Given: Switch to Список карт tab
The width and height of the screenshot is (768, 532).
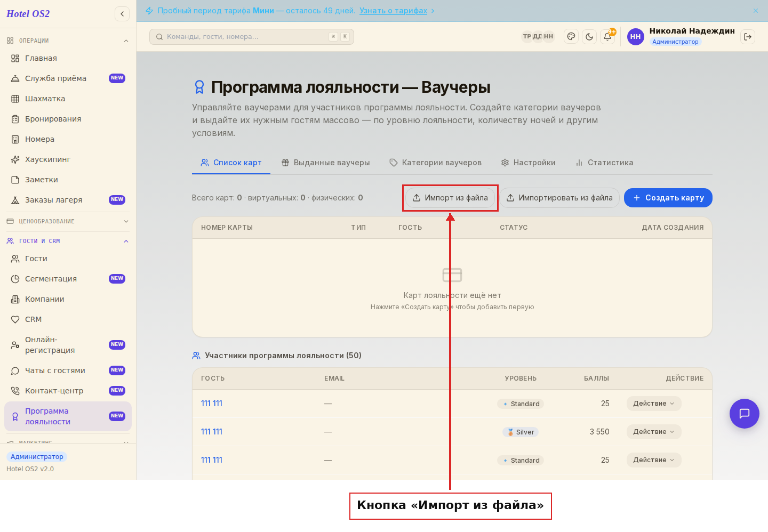Looking at the screenshot, I should click(231, 163).
